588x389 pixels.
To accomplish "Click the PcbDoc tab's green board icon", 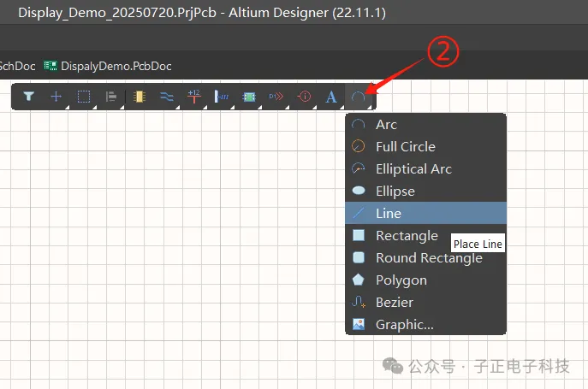I will [x=50, y=66].
